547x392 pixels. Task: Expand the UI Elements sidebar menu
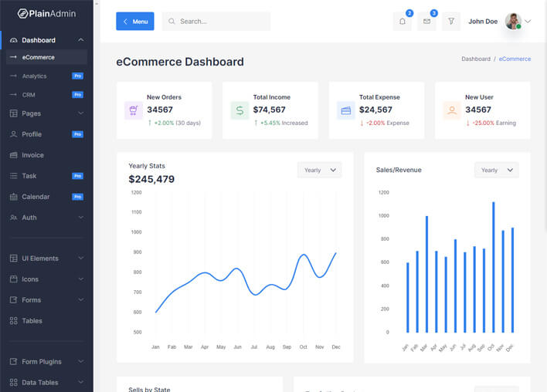click(46, 259)
